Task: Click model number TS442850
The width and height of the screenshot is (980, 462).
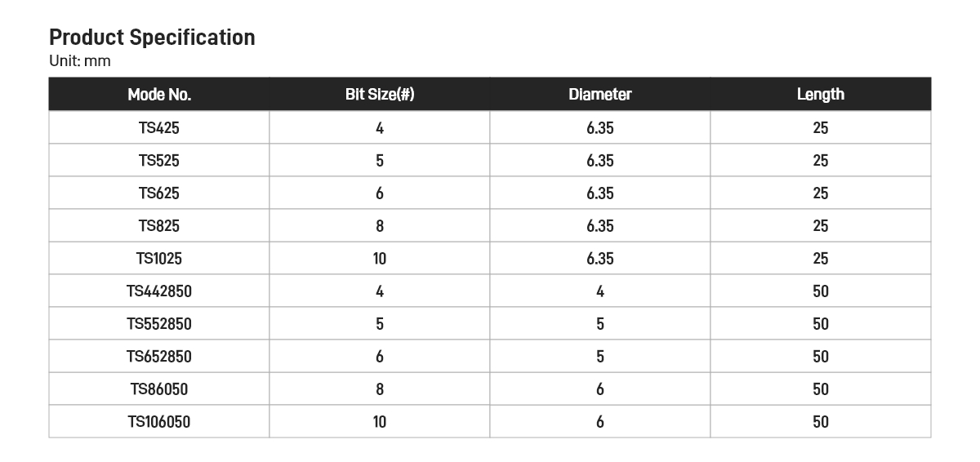Action: [x=159, y=291]
